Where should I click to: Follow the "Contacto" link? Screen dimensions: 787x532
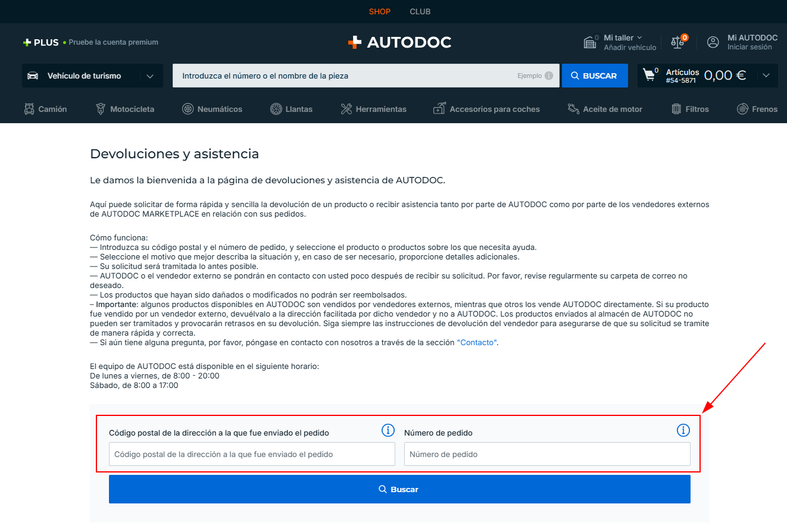[x=477, y=343]
